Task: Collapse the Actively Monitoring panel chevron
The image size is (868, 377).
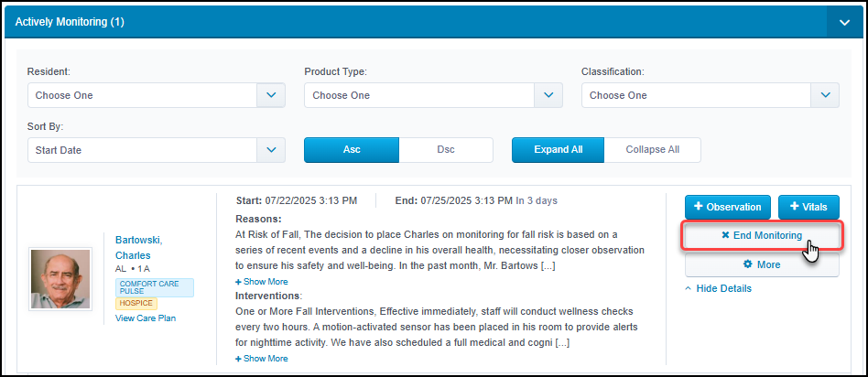Action: tap(844, 22)
